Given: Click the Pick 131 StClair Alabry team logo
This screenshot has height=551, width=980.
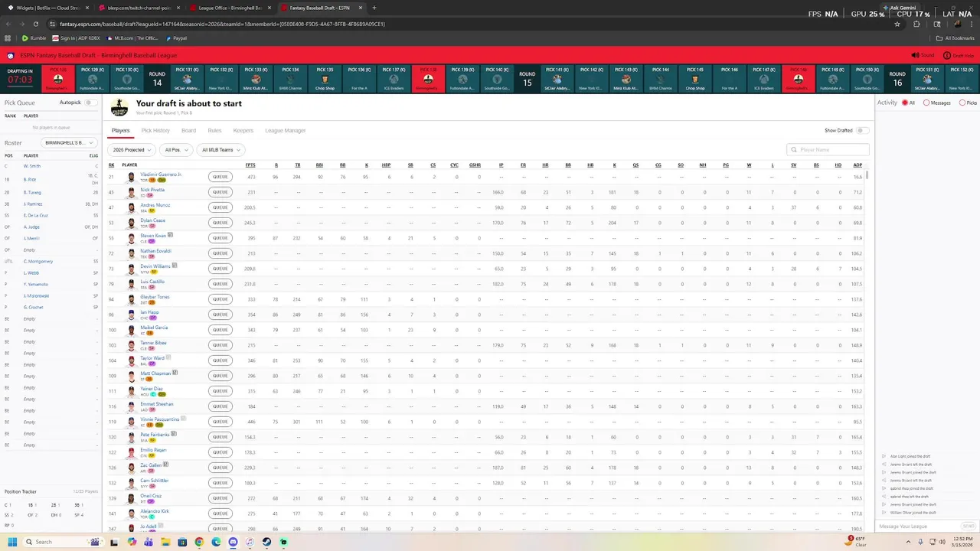Looking at the screenshot, I should 187,79.
